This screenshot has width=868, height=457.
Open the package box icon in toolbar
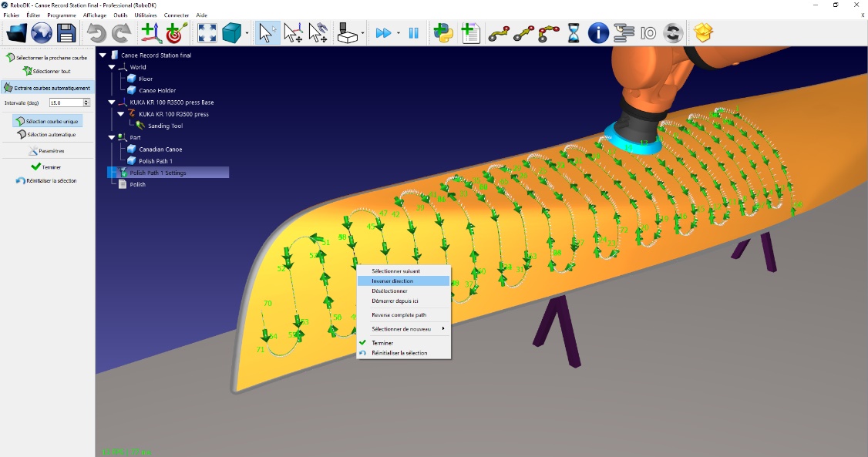pyautogui.click(x=703, y=33)
